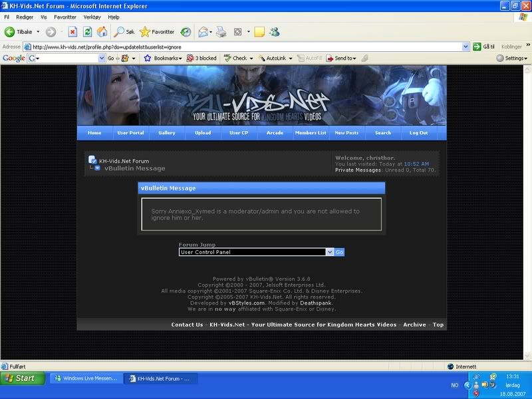Click the Internett zone globe in status bar
Screen dimensions: 532x399
pos(450,366)
